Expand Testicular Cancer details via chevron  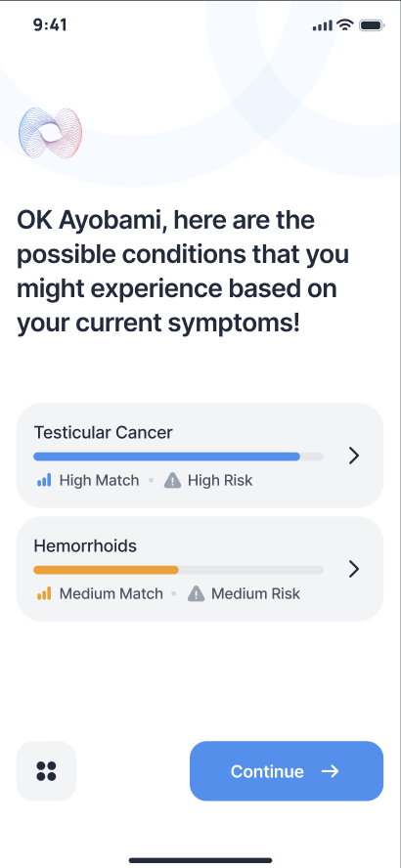click(x=354, y=456)
